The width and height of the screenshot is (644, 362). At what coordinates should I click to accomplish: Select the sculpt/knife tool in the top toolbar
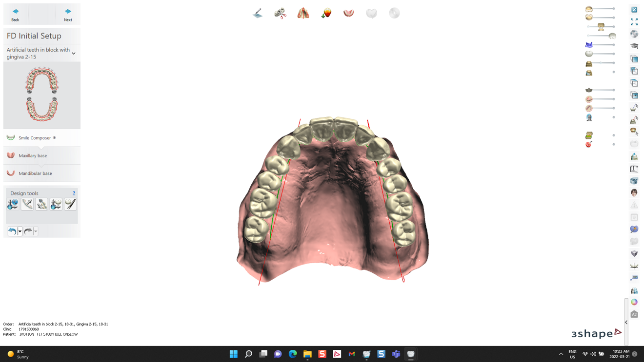[x=258, y=13]
